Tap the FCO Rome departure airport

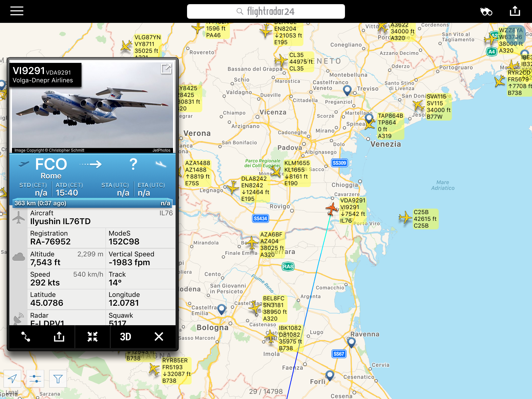click(51, 168)
